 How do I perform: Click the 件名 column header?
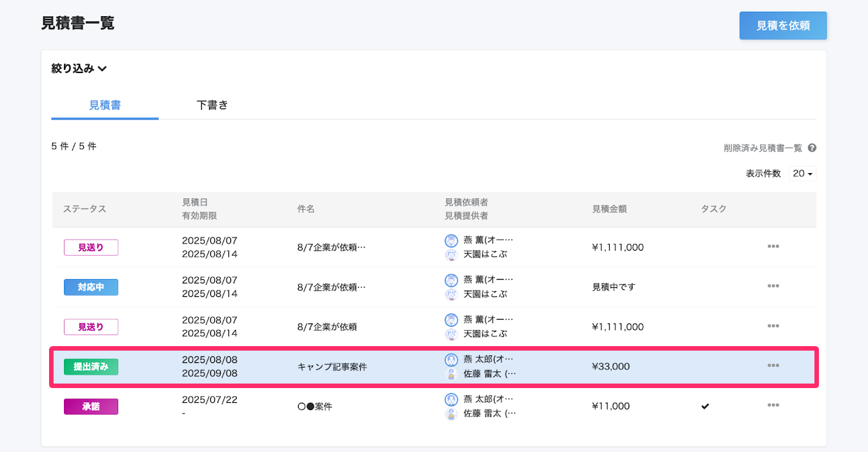tap(306, 209)
